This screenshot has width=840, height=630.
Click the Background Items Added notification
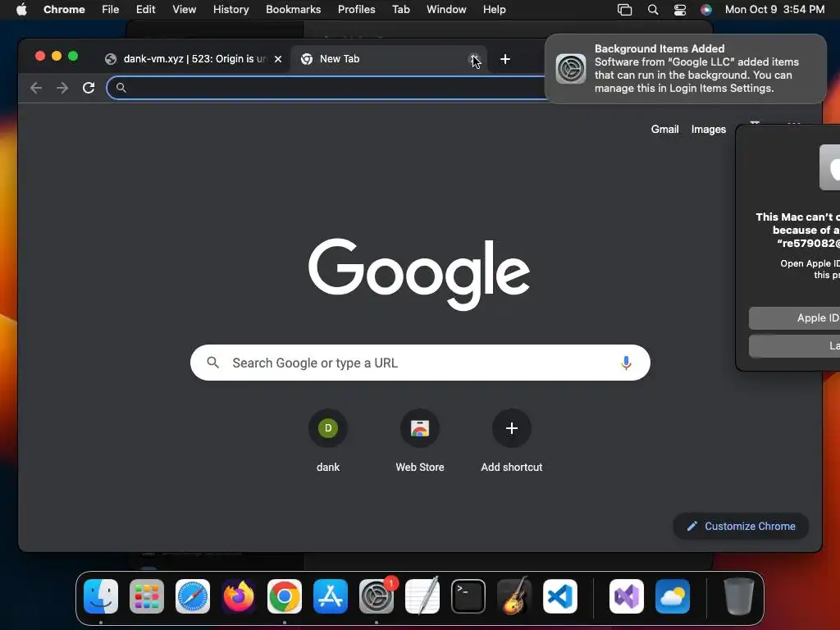(685, 69)
